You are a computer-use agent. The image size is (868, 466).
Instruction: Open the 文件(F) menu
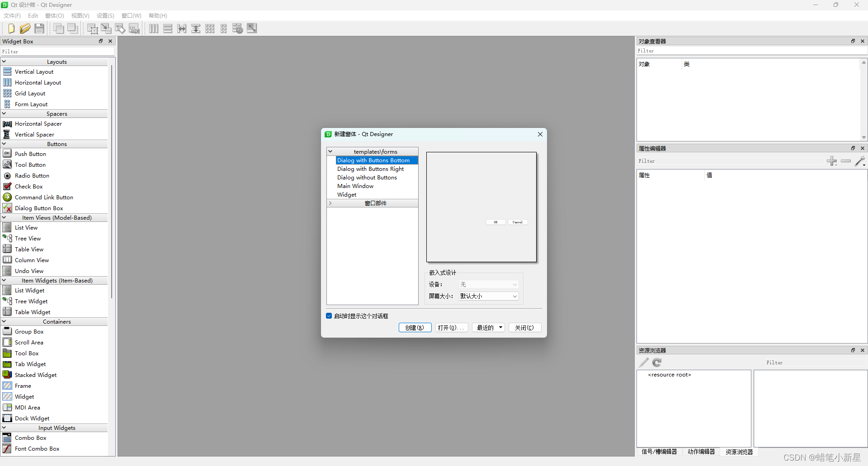pos(11,15)
